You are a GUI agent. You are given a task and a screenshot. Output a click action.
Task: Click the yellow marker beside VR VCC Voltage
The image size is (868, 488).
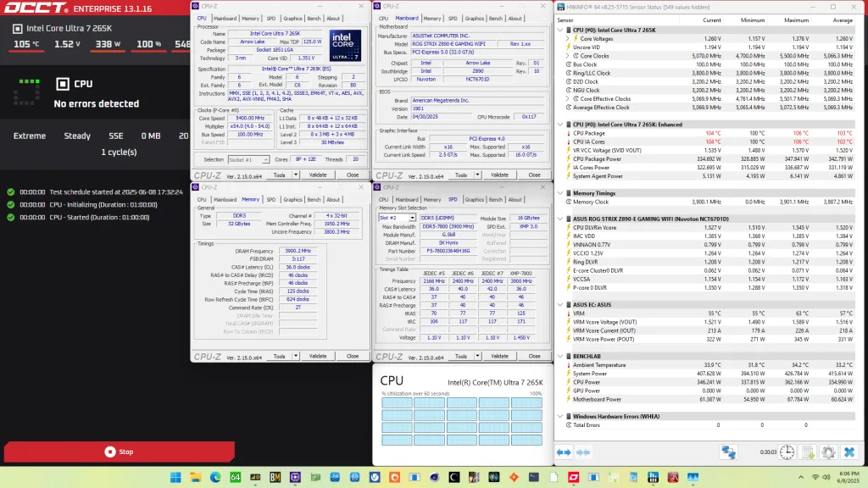point(568,150)
